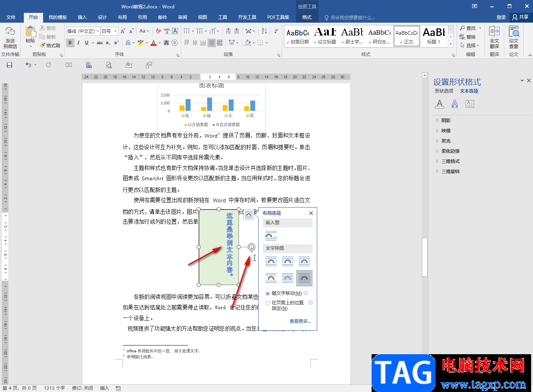Save the document via quick access
The width and height of the screenshot is (533, 392).
click(9, 65)
